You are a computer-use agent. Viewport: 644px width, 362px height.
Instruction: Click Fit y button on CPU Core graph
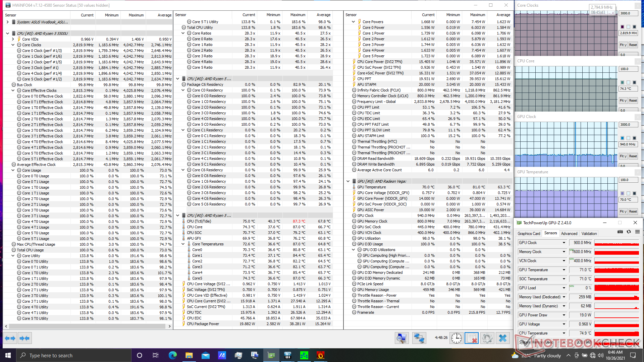pos(623,101)
